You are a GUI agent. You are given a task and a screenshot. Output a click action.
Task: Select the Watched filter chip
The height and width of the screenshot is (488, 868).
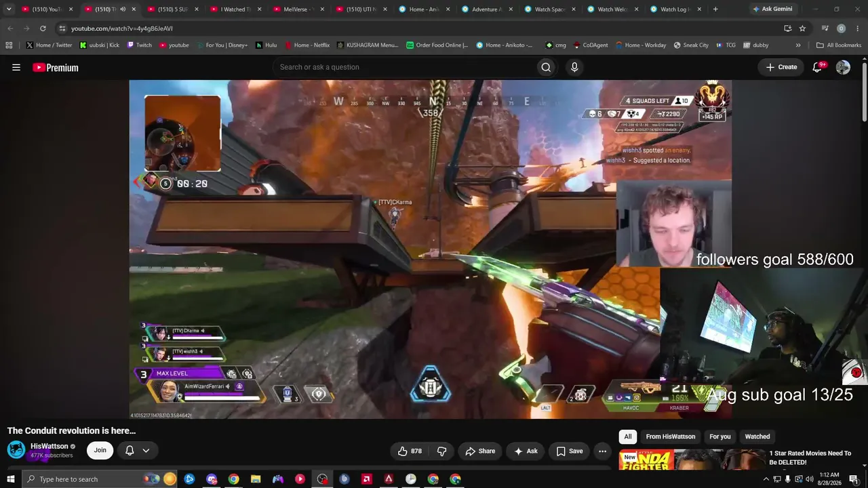[757, 436]
